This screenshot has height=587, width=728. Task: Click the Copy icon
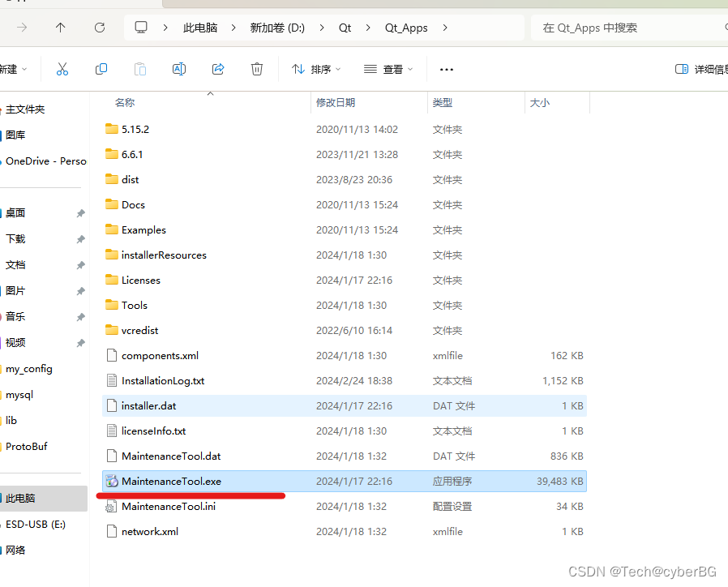pos(101,69)
